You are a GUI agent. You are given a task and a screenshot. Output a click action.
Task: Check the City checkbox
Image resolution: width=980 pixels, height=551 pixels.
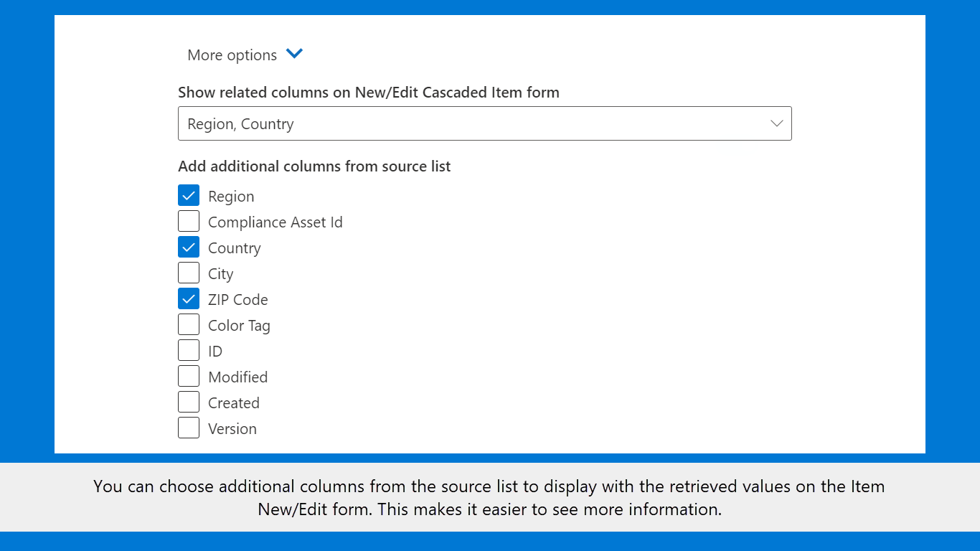tap(189, 273)
